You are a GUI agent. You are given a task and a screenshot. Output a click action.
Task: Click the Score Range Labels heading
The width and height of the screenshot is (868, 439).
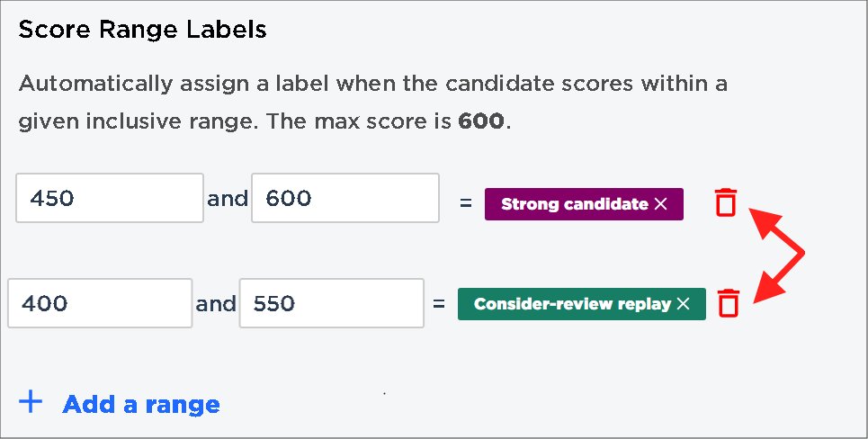(142, 30)
